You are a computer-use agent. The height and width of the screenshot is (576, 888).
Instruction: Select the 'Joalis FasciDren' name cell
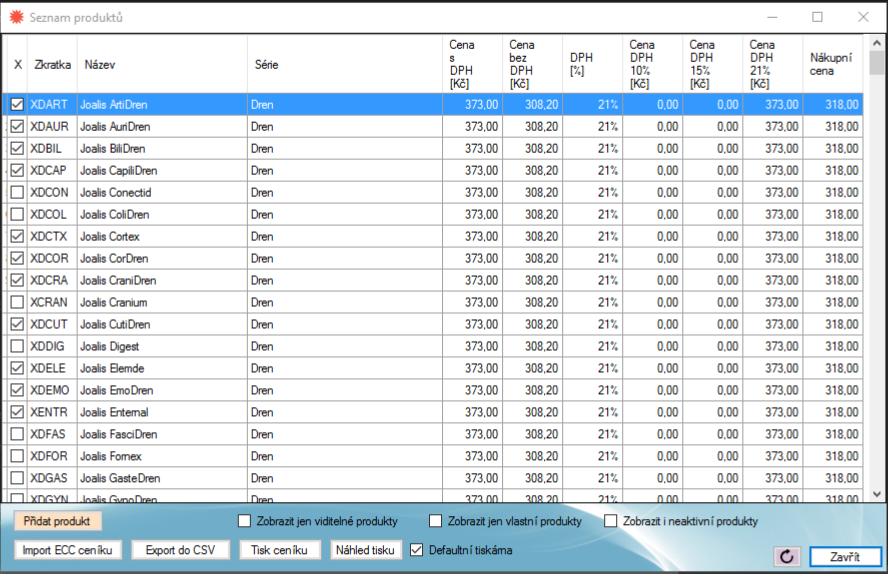pos(162,434)
